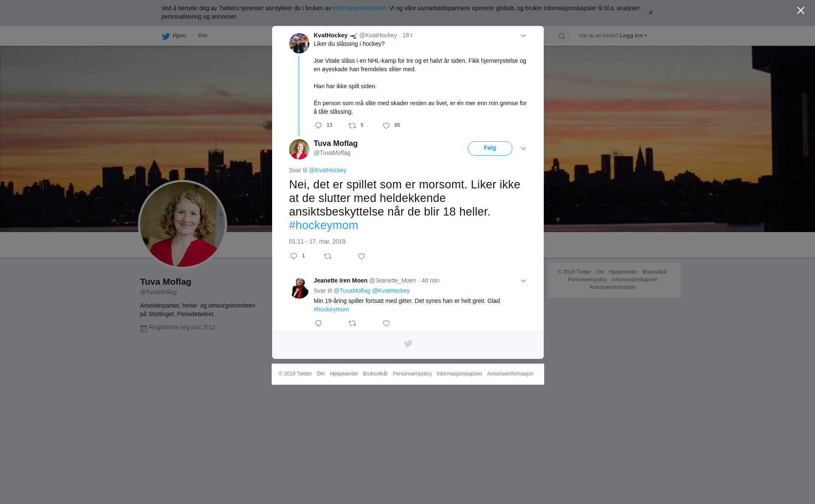Open the #hockeymom hashtag link
This screenshot has width=815, height=504.
[x=323, y=225]
